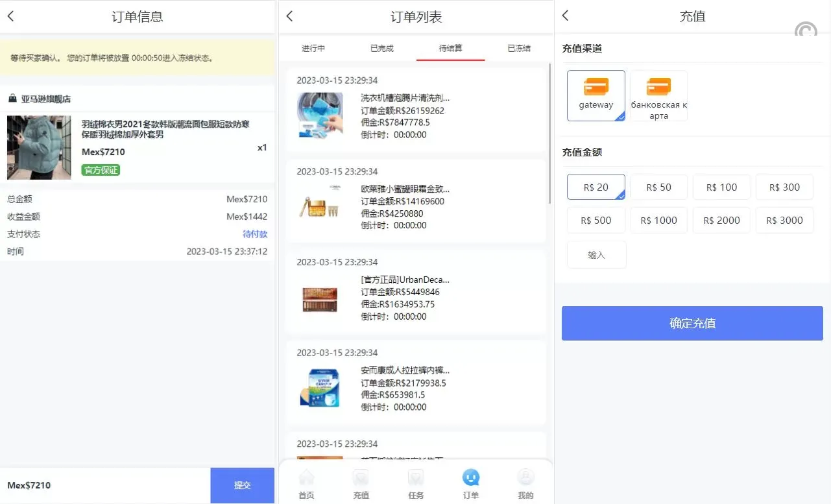Click the [官方正品]UrbanDeca order title
The width and height of the screenshot is (831, 504).
pyautogui.click(x=405, y=280)
